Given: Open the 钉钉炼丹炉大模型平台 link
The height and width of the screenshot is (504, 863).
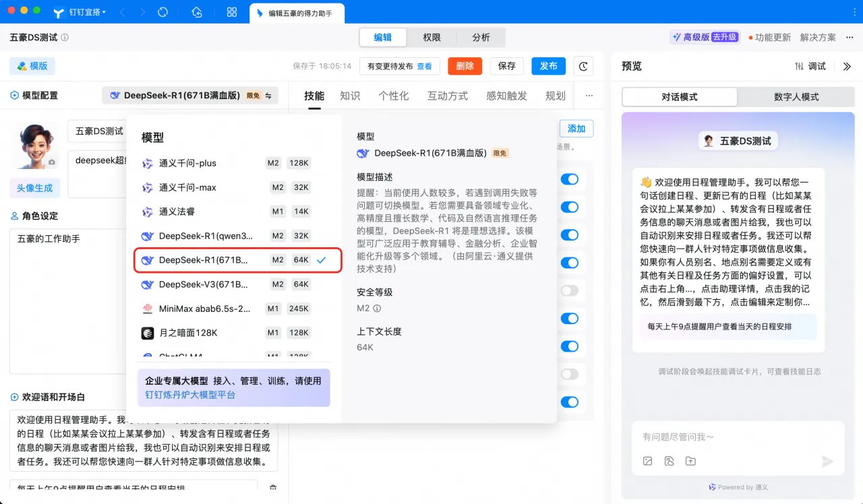Looking at the screenshot, I should 191,395.
